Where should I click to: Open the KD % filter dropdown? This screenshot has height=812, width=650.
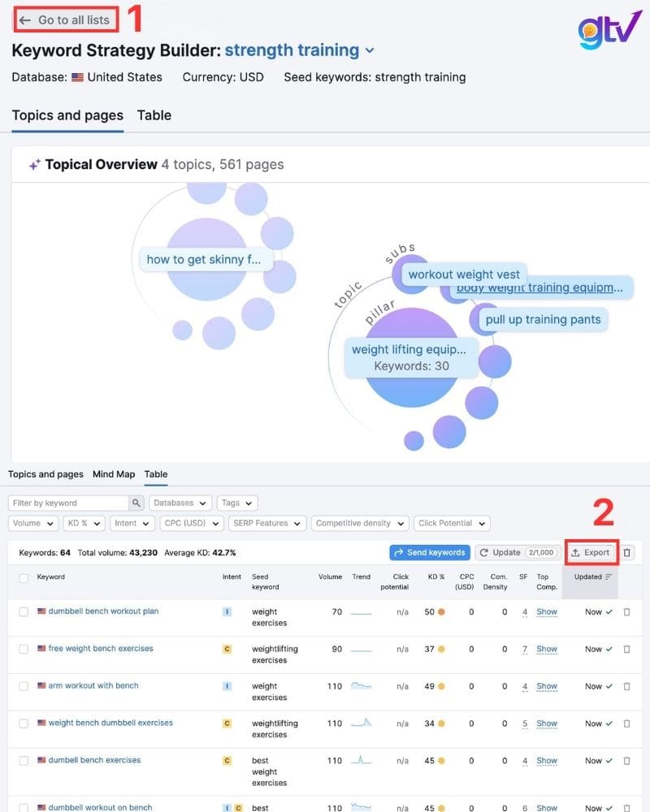[x=83, y=524]
